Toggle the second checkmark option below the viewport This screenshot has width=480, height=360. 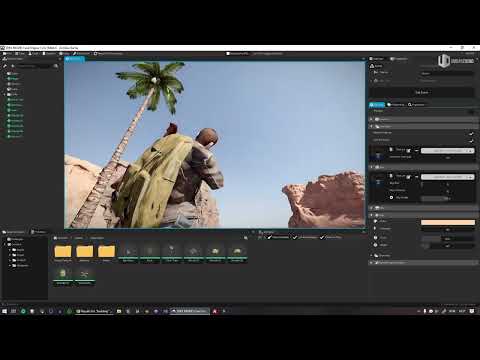click(295, 237)
